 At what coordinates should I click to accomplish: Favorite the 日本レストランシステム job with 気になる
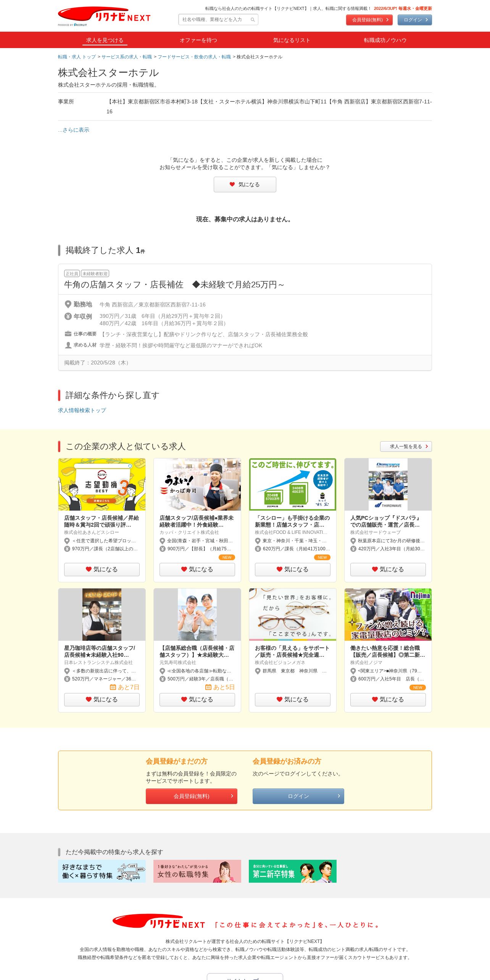pyautogui.click(x=102, y=700)
